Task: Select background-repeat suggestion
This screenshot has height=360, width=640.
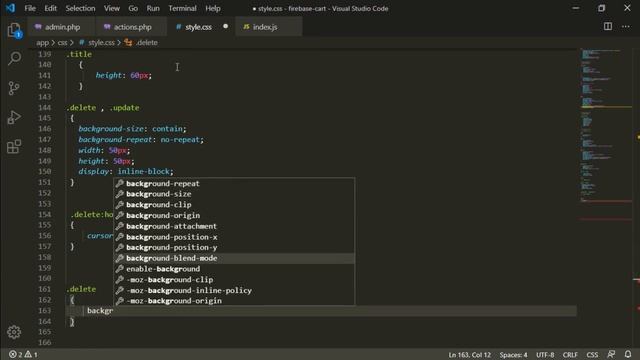Action: click(234, 183)
